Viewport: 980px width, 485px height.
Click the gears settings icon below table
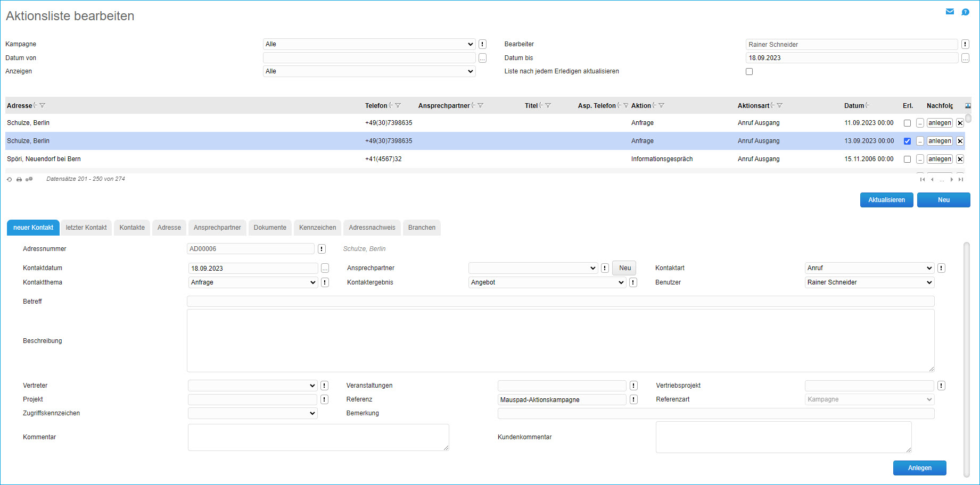coord(29,179)
